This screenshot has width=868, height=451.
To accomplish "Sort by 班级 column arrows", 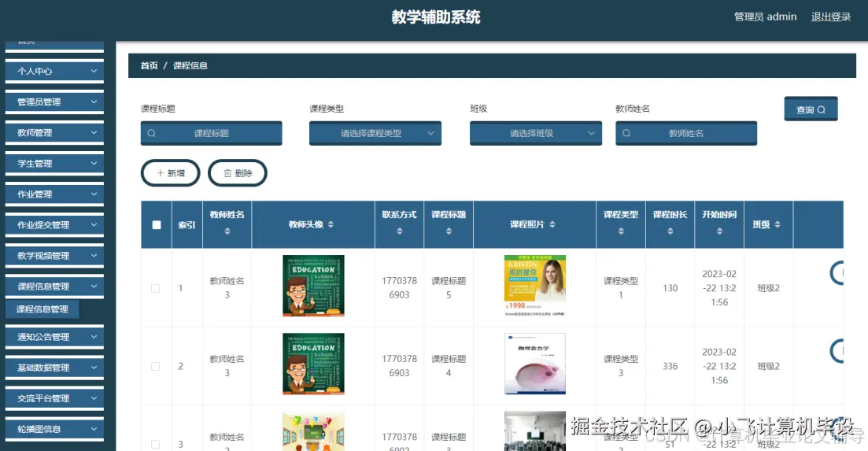I will coord(778,224).
